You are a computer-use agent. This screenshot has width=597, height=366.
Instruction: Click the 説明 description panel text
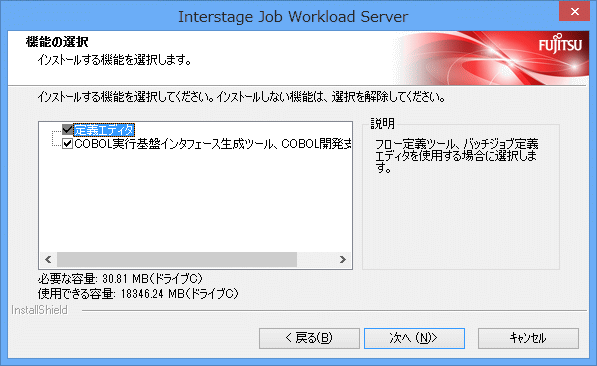[457, 156]
